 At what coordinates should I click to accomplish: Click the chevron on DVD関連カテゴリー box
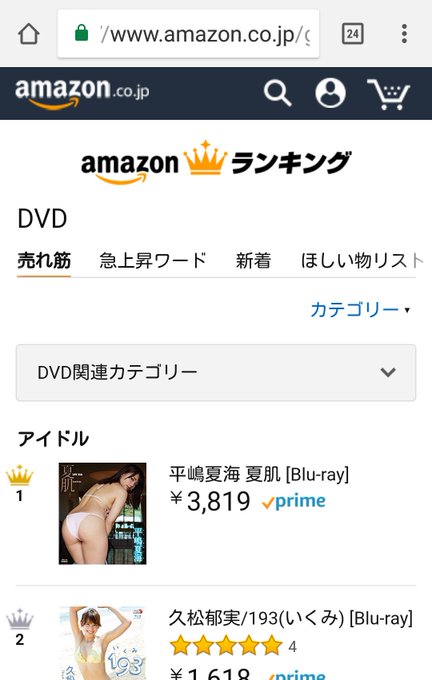click(388, 372)
